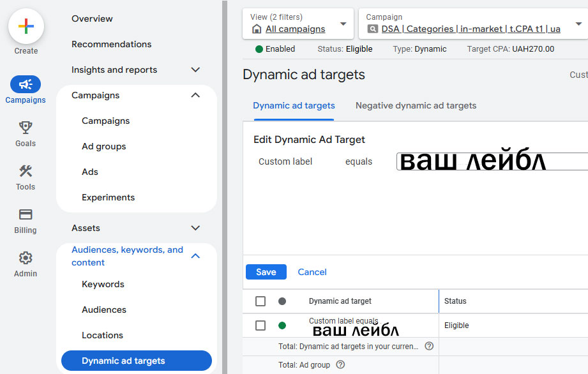The image size is (588, 374).
Task: Click the Save button
Action: (x=266, y=272)
